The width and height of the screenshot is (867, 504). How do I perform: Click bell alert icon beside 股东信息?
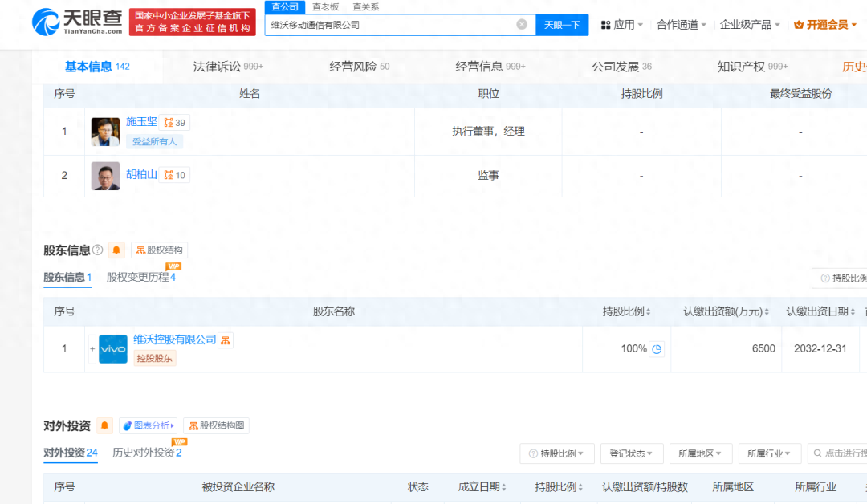(x=117, y=250)
